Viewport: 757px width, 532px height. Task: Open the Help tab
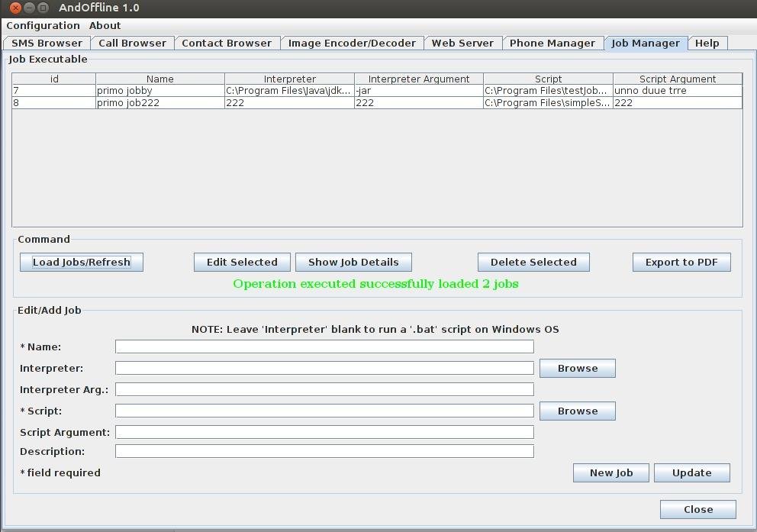[x=707, y=43]
